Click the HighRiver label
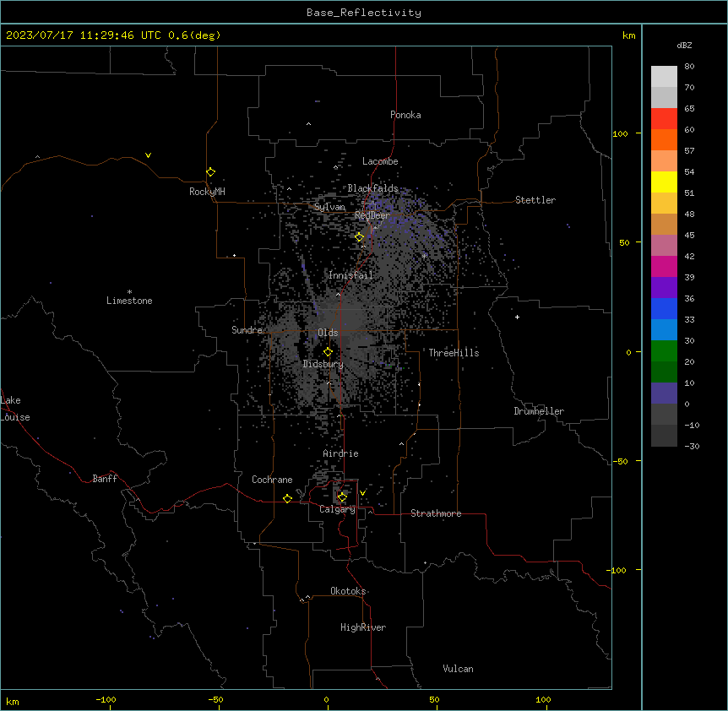The image size is (728, 711). (363, 627)
